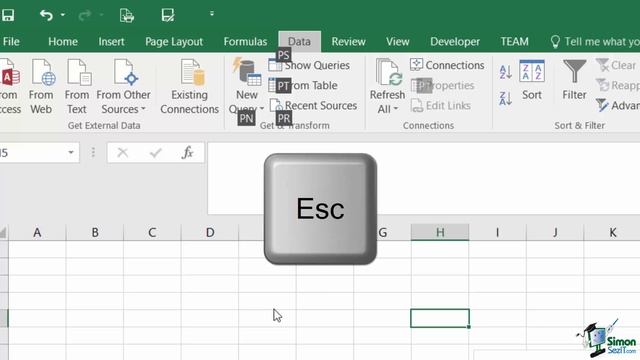The width and height of the screenshot is (640, 360).
Task: Toggle the Filter funnel button
Action: [574, 80]
